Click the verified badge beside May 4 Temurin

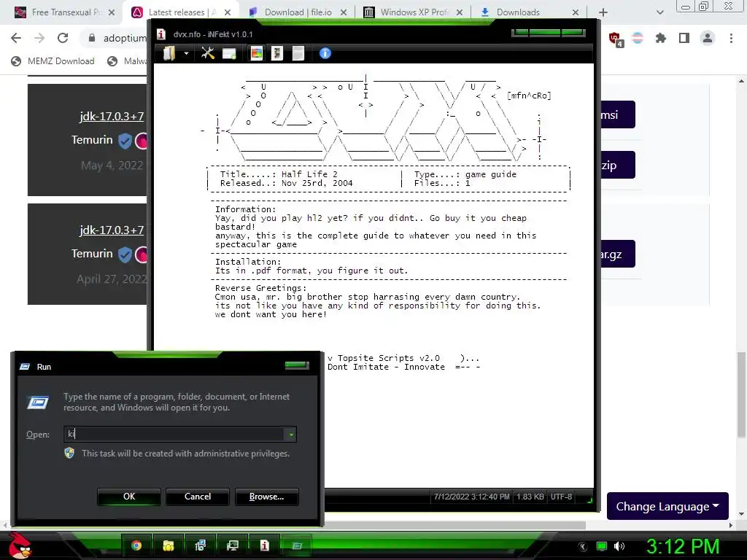[125, 141]
